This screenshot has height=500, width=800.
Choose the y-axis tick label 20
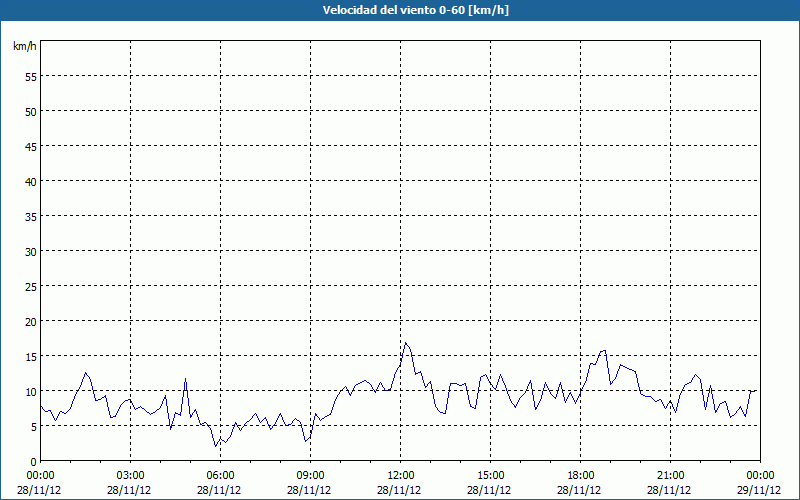pos(31,321)
